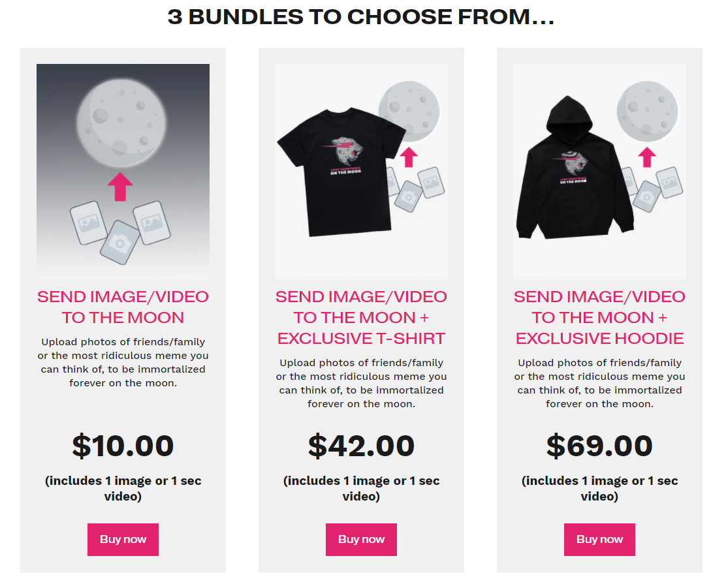Viewport: 728px width, 573px height.
Task: Click Buy now under the $42.00 T-shirt bundle
Action: [361, 539]
